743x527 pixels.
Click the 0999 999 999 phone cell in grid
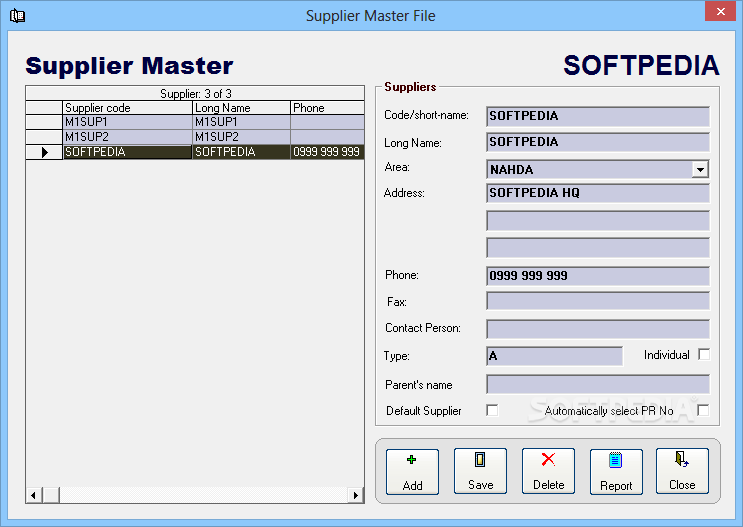[x=327, y=152]
